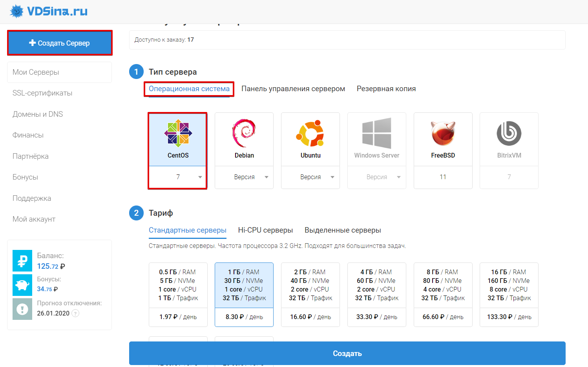Select the FreeBSD daemon icon
Viewport: 588px width, 367px height.
pos(443,133)
